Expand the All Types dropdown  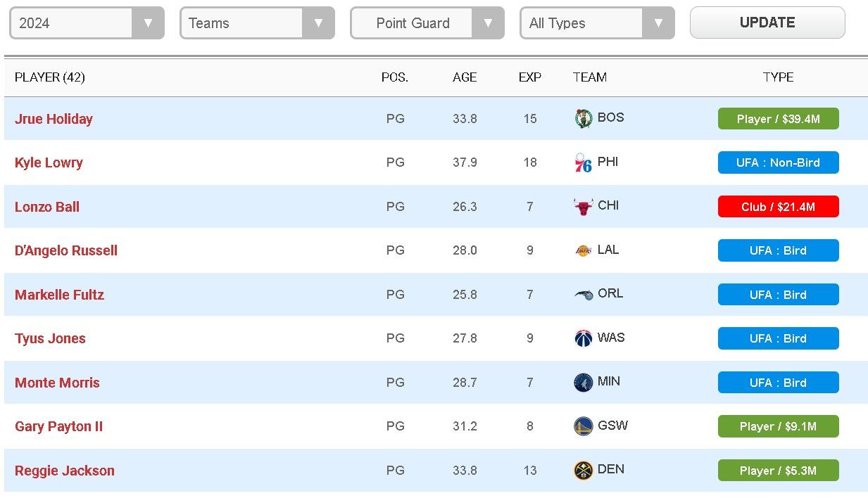(597, 23)
